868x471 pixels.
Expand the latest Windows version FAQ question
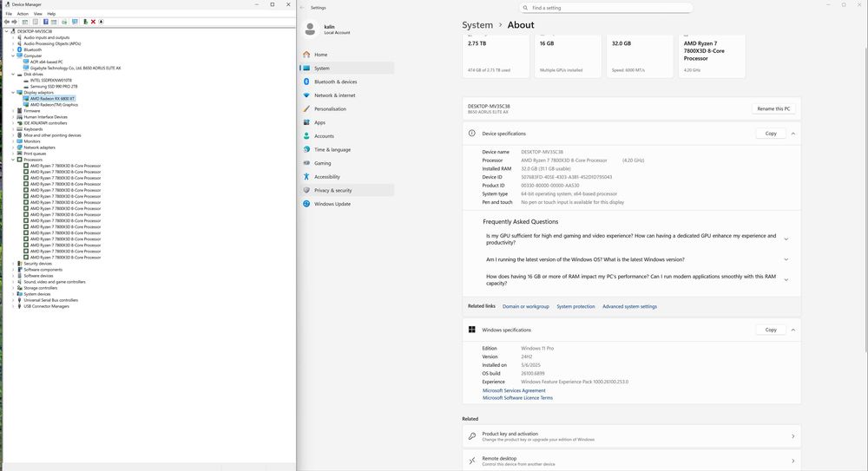786,259
